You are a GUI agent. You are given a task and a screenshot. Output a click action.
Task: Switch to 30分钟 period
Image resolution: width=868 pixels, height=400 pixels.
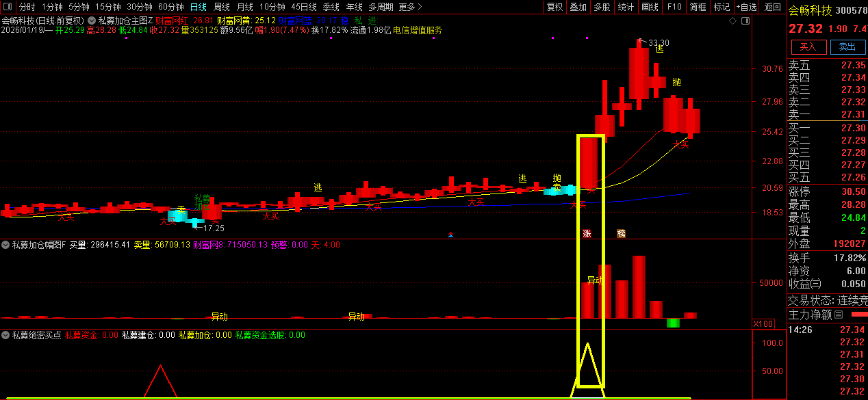[x=139, y=7]
